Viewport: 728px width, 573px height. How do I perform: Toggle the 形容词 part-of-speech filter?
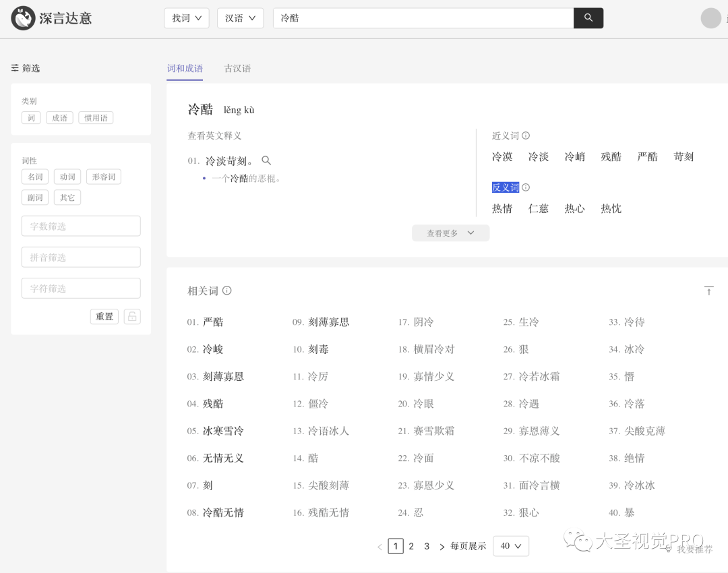[x=103, y=177]
